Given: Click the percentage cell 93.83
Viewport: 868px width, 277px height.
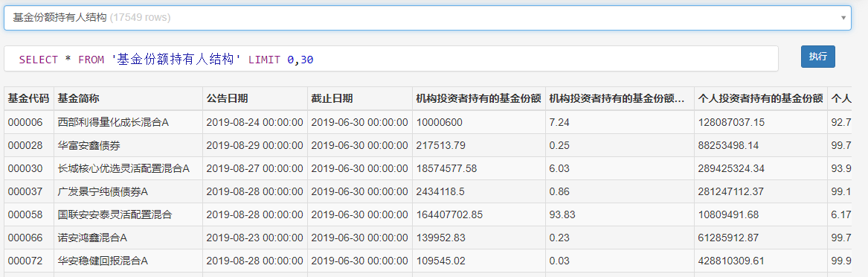Looking at the screenshot, I should (x=620, y=214).
